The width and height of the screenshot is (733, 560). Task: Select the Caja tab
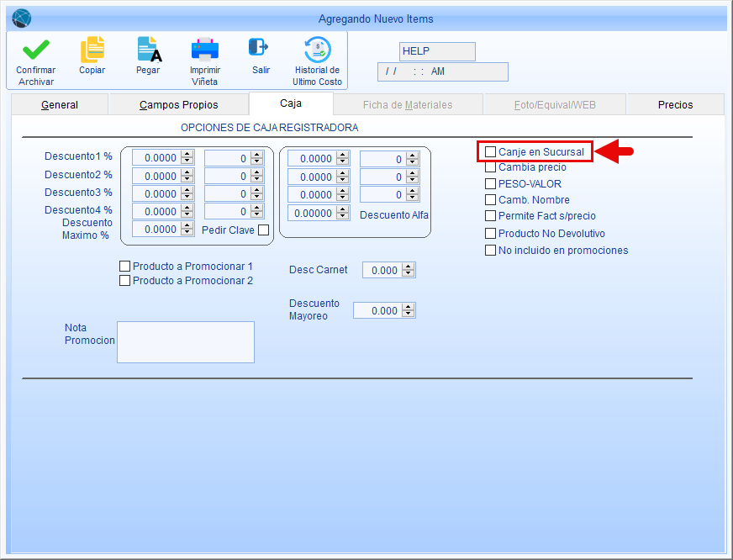click(x=291, y=103)
